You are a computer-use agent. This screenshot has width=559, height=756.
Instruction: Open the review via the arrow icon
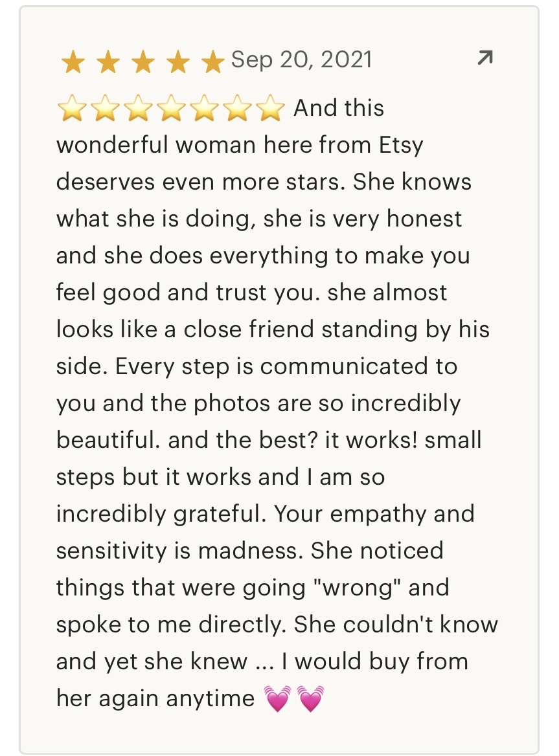485,58
